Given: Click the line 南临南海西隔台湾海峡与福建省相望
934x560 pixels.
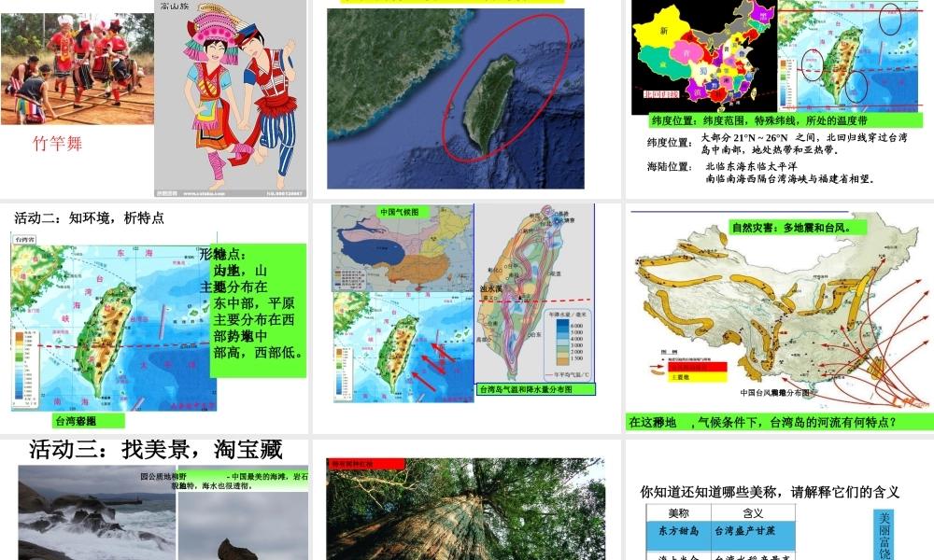Looking at the screenshot, I should click(x=789, y=178).
